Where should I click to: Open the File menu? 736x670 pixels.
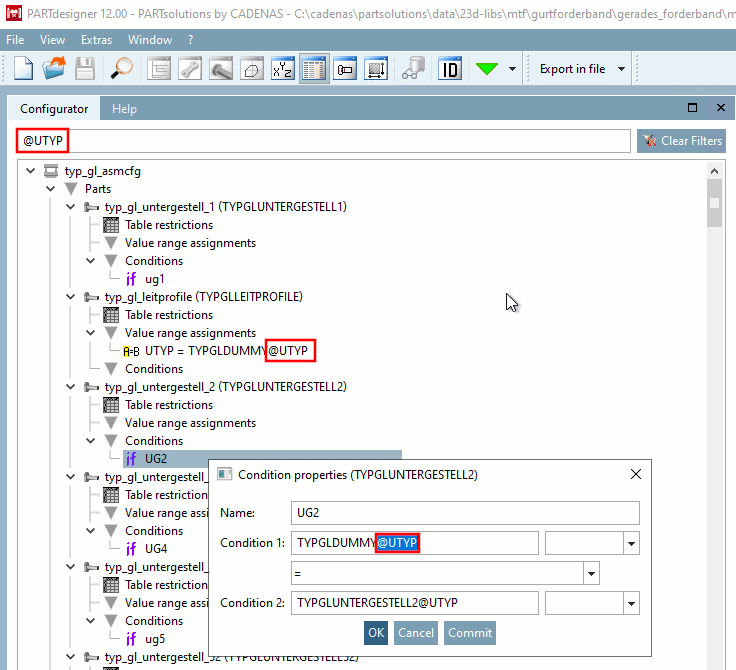coord(15,40)
